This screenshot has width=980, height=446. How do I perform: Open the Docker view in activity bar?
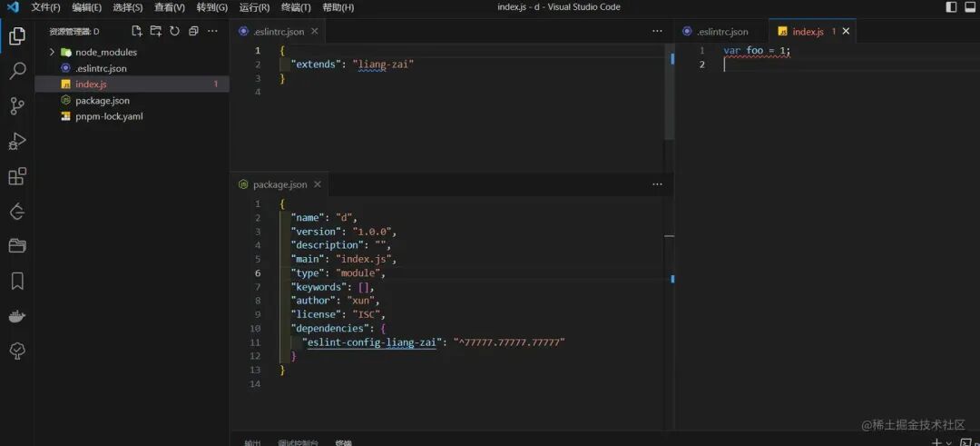pyautogui.click(x=17, y=316)
